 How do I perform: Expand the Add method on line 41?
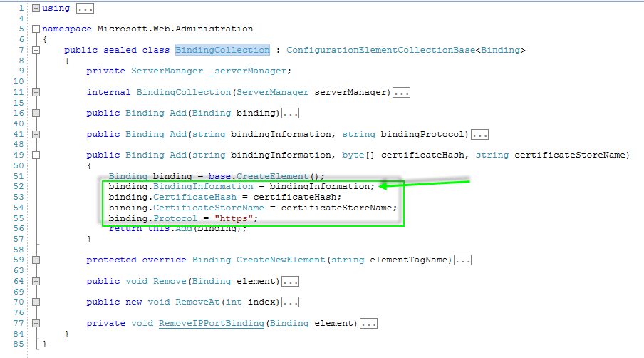pyautogui.click(x=36, y=134)
